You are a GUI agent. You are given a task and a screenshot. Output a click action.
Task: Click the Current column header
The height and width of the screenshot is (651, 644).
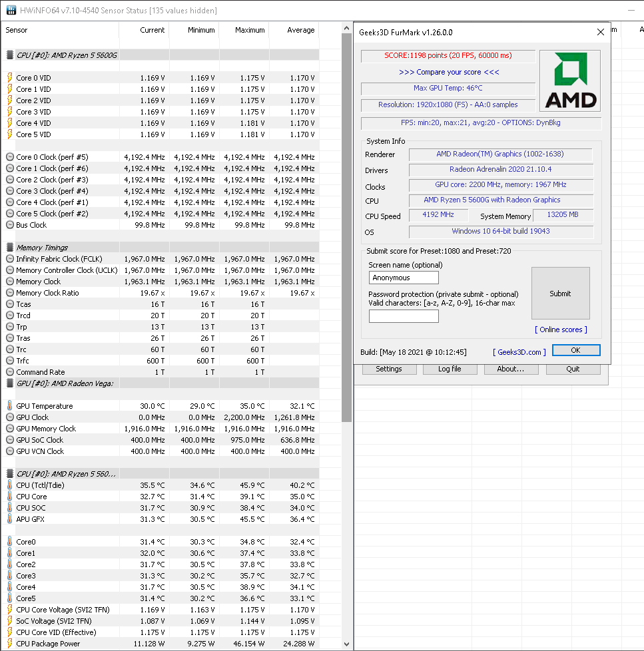point(152,30)
